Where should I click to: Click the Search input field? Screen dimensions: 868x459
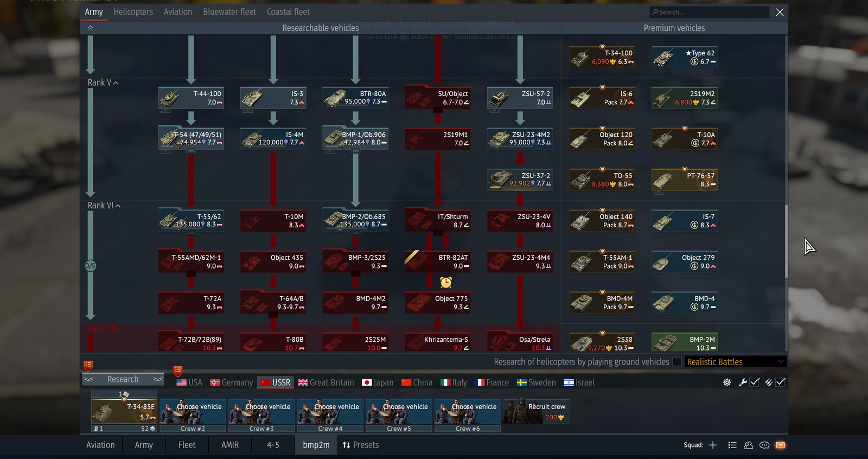tap(709, 12)
